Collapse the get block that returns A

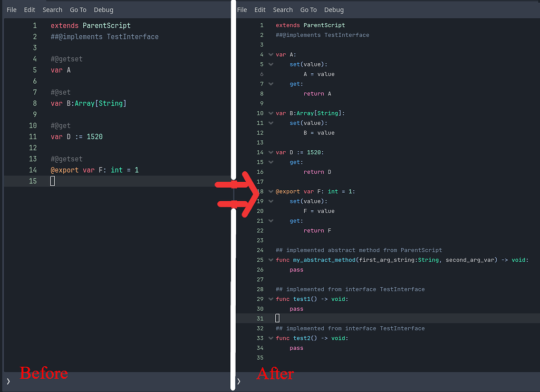[270, 83]
